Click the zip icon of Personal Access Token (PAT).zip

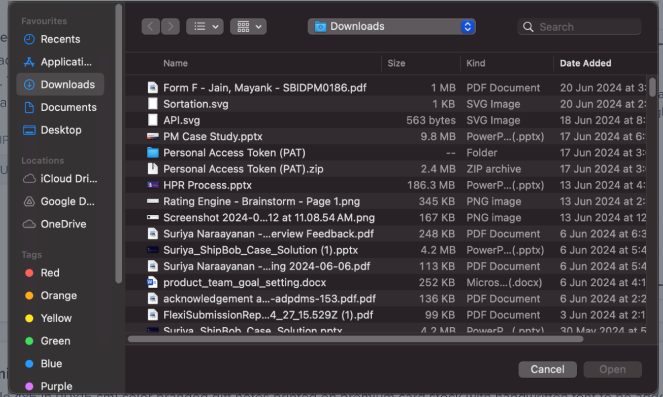(153, 169)
